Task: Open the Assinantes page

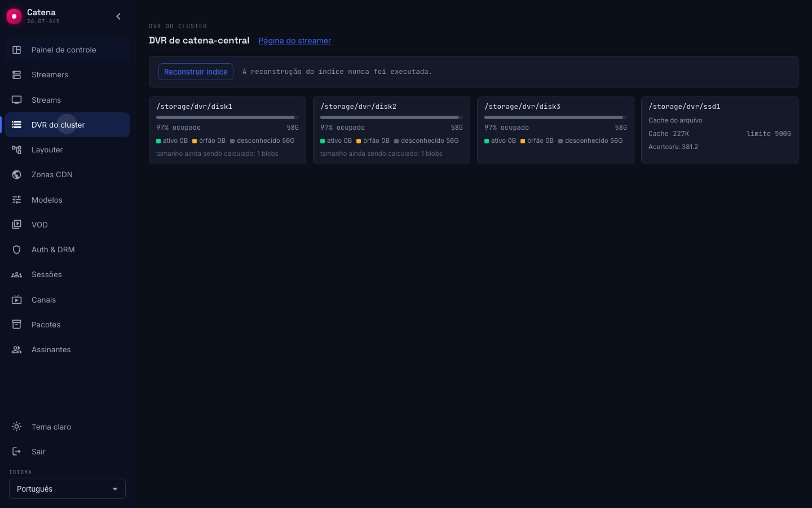Action: [x=67, y=349]
